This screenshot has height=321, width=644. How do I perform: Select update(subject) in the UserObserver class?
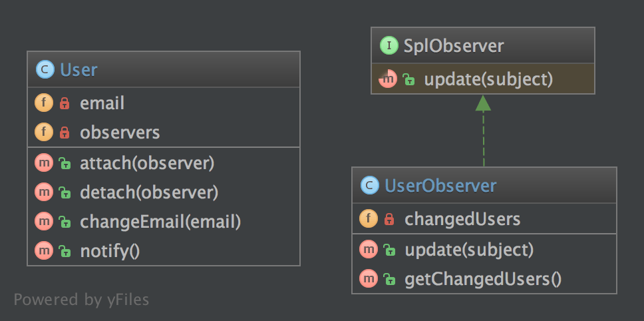point(469,250)
